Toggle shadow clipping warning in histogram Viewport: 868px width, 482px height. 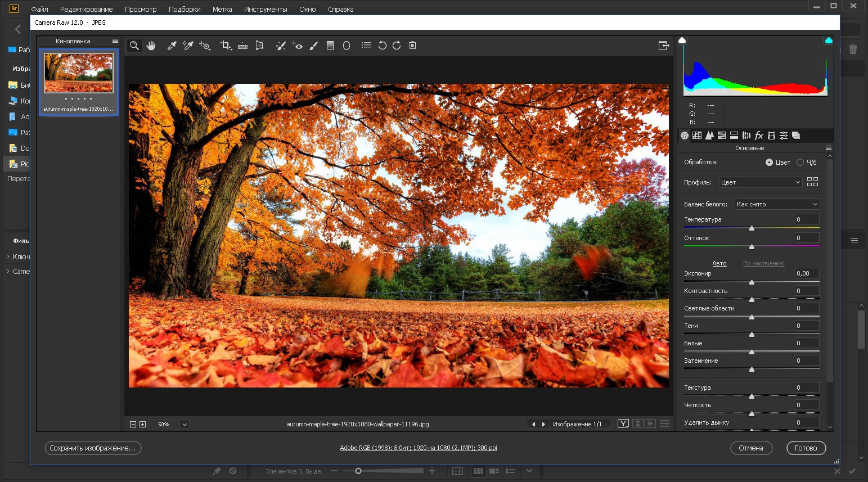[682, 40]
